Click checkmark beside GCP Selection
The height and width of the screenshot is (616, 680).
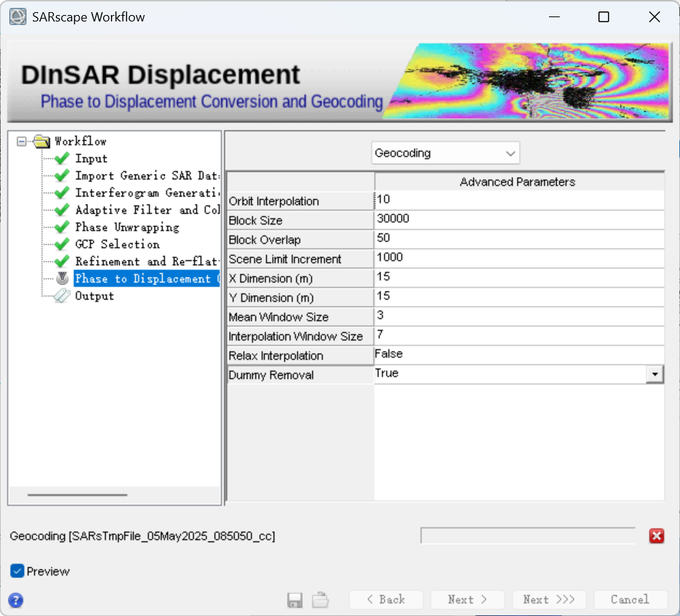pos(62,244)
